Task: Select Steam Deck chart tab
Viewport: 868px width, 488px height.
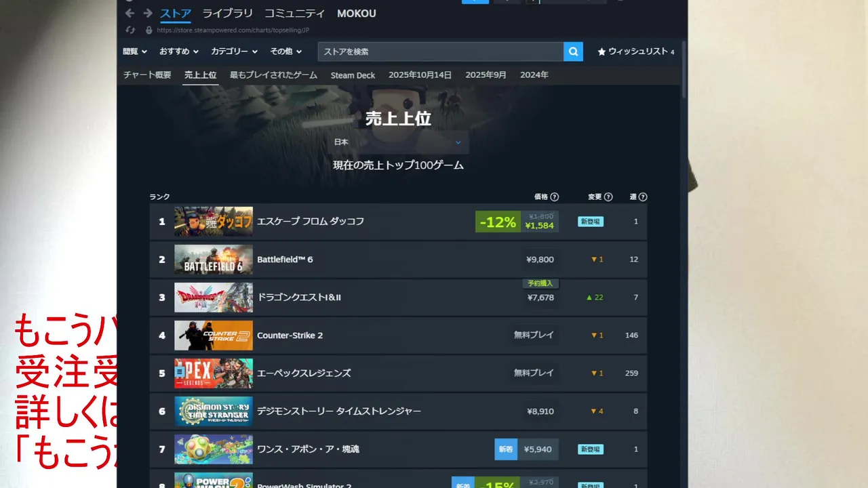Action: point(353,75)
